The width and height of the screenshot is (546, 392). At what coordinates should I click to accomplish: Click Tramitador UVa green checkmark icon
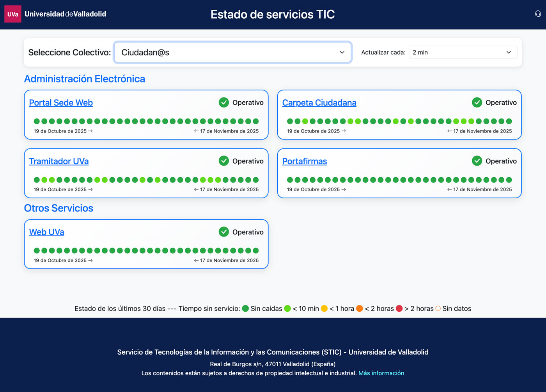click(224, 161)
